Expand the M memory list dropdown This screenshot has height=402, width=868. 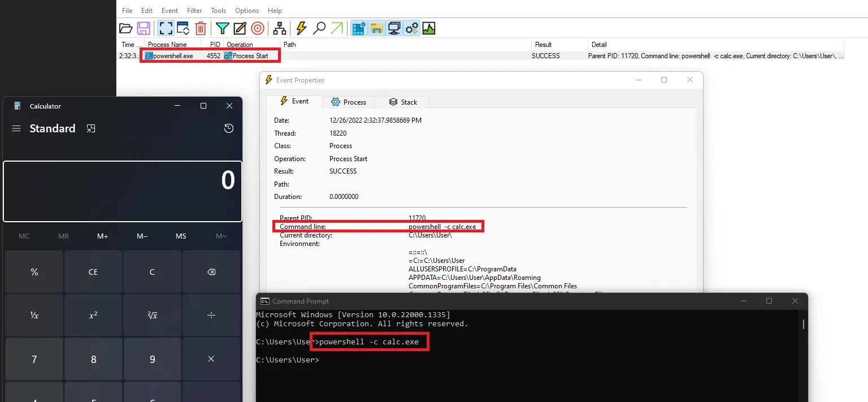pyautogui.click(x=221, y=236)
